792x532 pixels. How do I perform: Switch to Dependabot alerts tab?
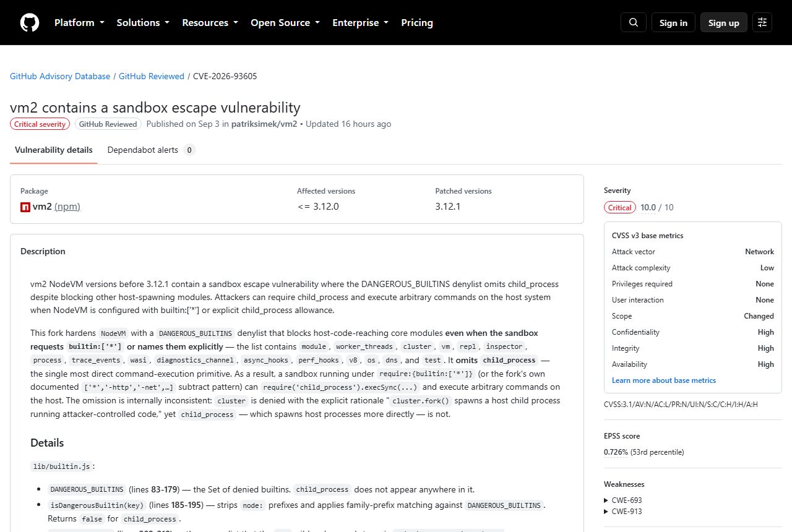(x=151, y=150)
